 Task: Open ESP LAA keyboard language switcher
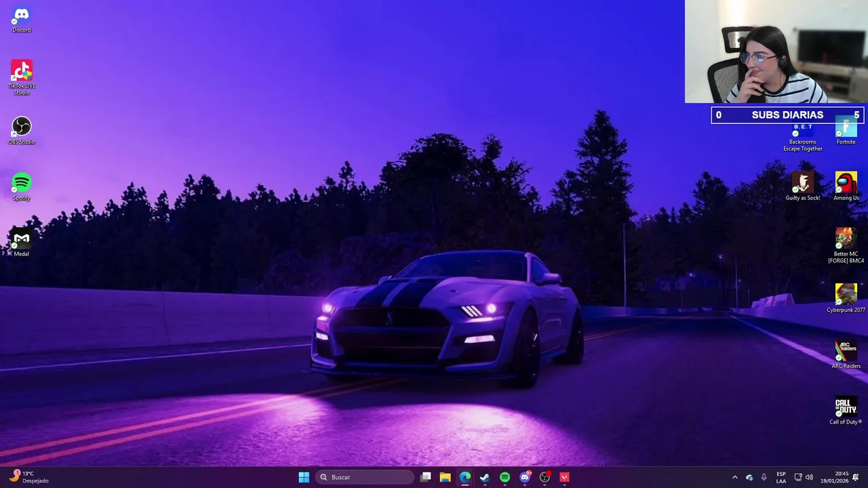781,477
